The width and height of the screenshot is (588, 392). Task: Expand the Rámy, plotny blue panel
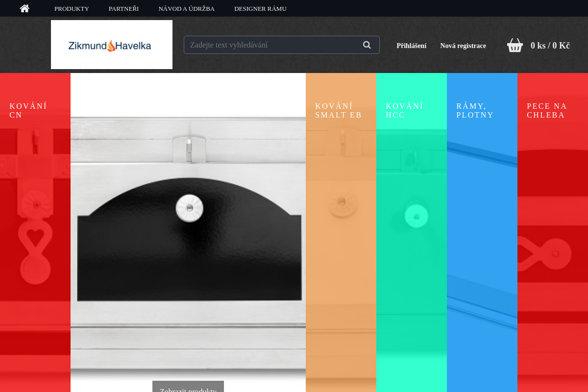coord(482,232)
